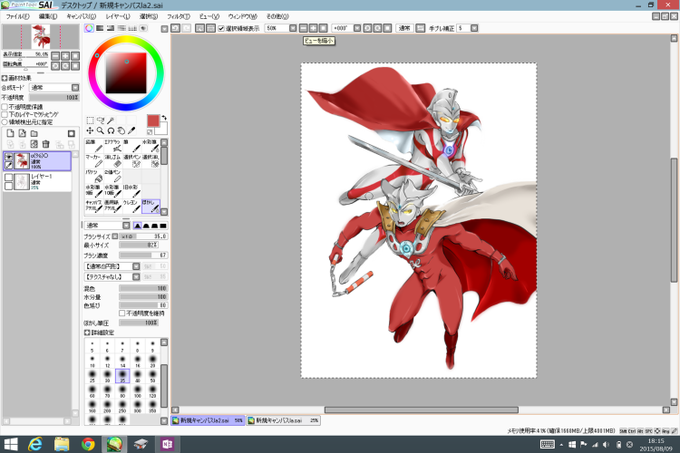Open the layer blending mode dropdown
Screen dimensions: 680x453
(75, 88)
